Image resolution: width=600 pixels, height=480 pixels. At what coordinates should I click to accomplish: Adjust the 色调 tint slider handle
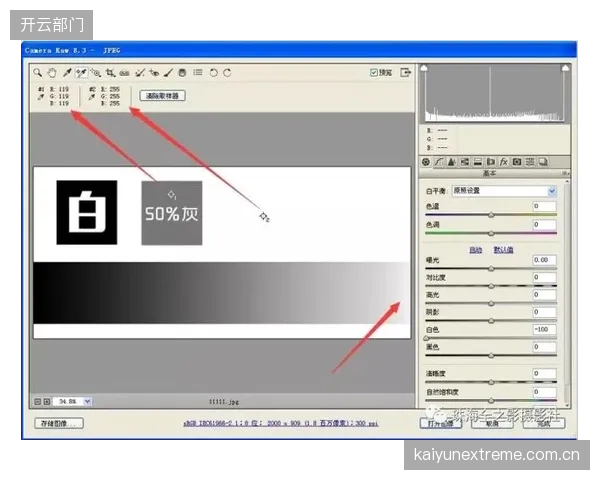click(491, 233)
